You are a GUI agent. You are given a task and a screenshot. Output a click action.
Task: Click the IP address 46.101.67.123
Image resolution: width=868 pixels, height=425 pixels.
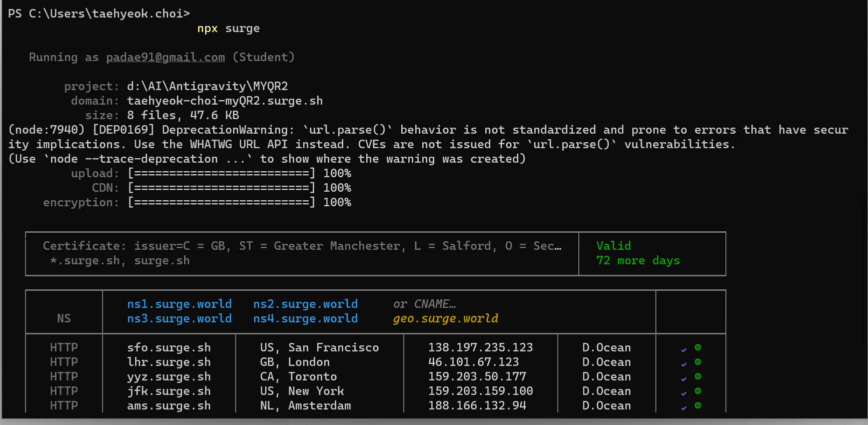click(473, 362)
